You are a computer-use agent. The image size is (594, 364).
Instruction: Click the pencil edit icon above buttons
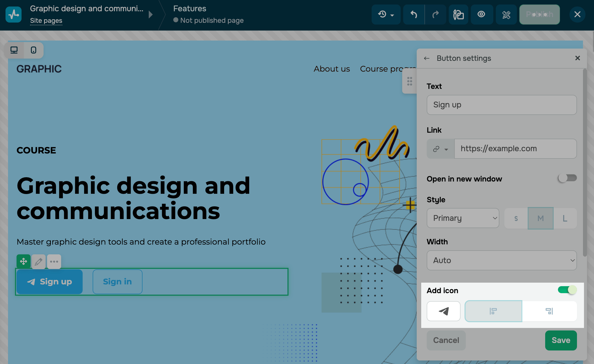[x=38, y=262]
